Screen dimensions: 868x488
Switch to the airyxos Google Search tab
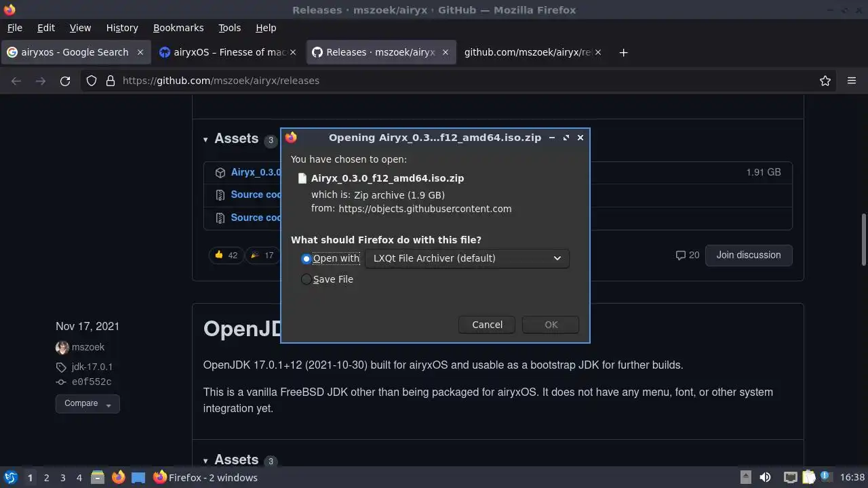(x=75, y=52)
